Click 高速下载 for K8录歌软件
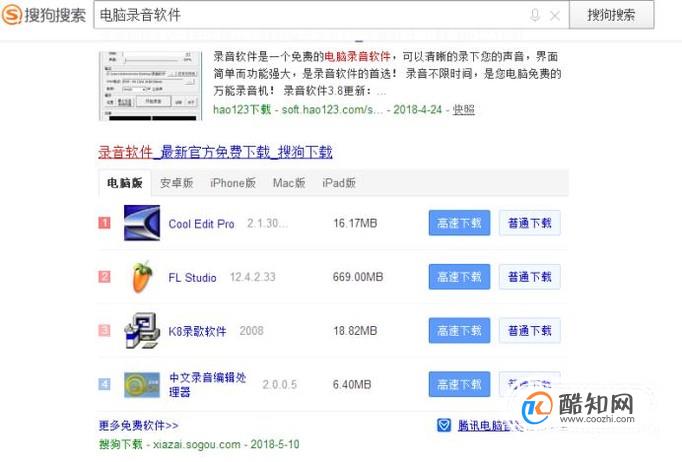 [459, 331]
